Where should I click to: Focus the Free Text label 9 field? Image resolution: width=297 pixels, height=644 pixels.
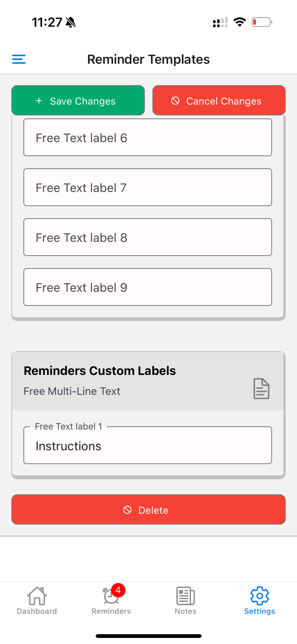tap(148, 287)
